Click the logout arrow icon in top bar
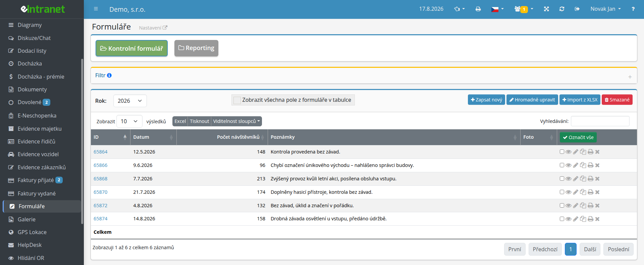The image size is (644, 265). click(577, 9)
